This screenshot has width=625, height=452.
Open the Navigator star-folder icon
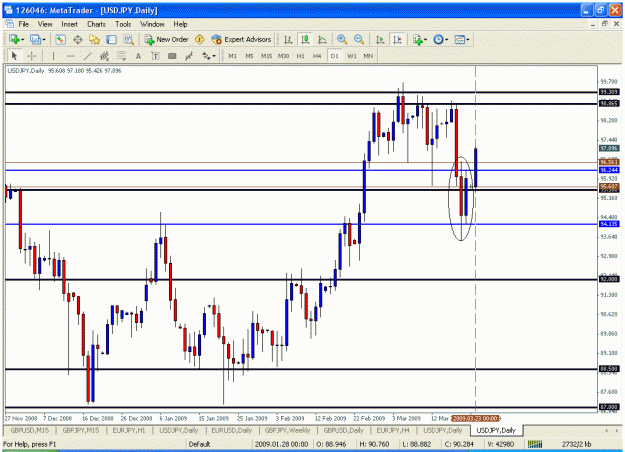tap(94, 39)
